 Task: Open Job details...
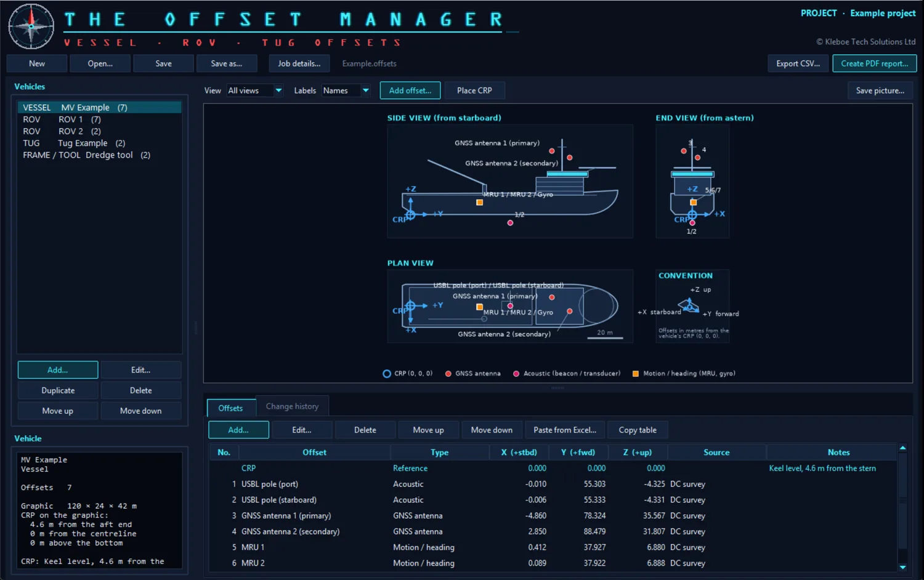tap(299, 63)
